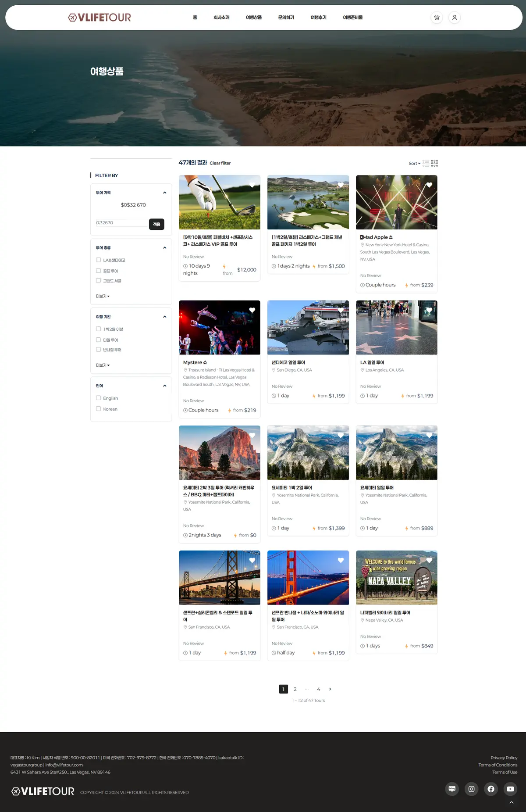
Task: Favorite the Mystere show with heart icon
Action: pyautogui.click(x=252, y=310)
